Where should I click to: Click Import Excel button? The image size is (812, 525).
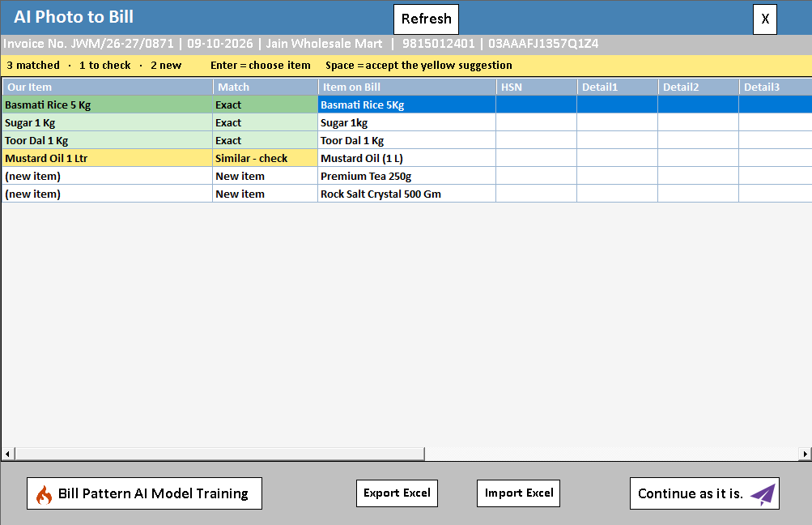point(518,493)
